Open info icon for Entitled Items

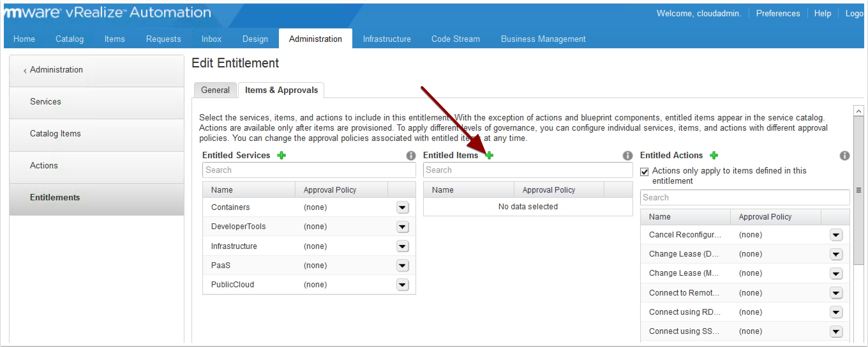point(627,156)
